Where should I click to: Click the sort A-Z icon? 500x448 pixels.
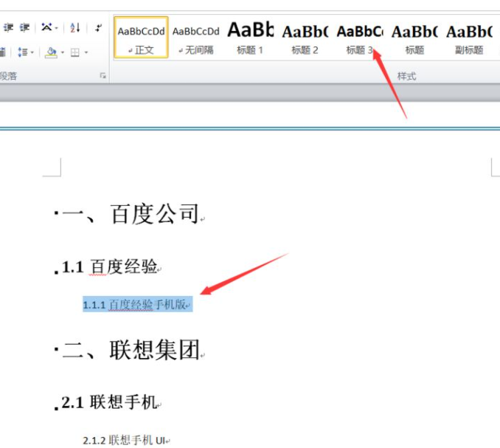74,28
